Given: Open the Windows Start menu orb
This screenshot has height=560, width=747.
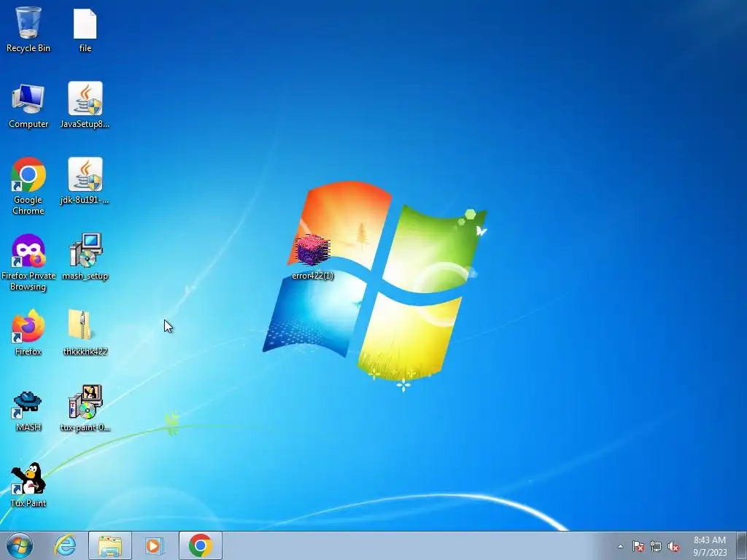Looking at the screenshot, I should point(20,545).
